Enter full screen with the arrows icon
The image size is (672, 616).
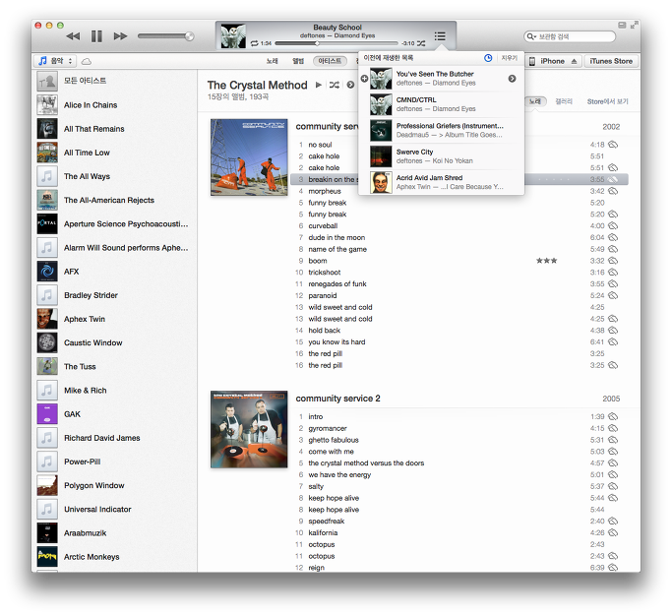tap(634, 26)
